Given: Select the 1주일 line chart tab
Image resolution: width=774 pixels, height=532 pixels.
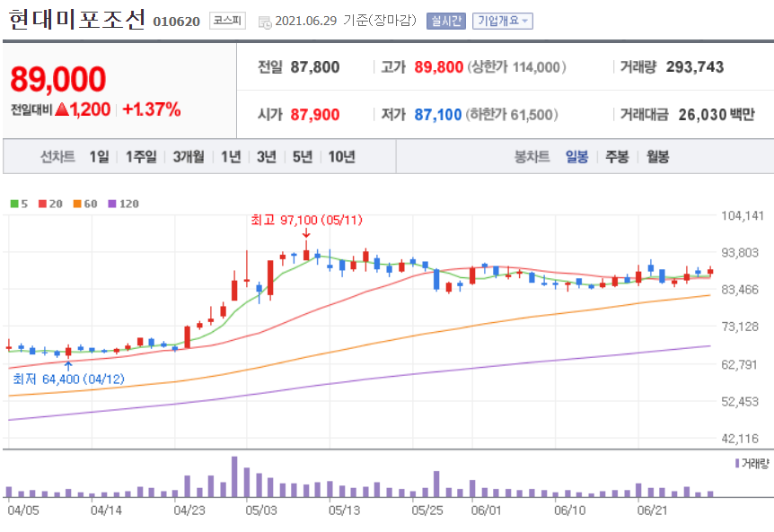Looking at the screenshot, I should tap(141, 157).
